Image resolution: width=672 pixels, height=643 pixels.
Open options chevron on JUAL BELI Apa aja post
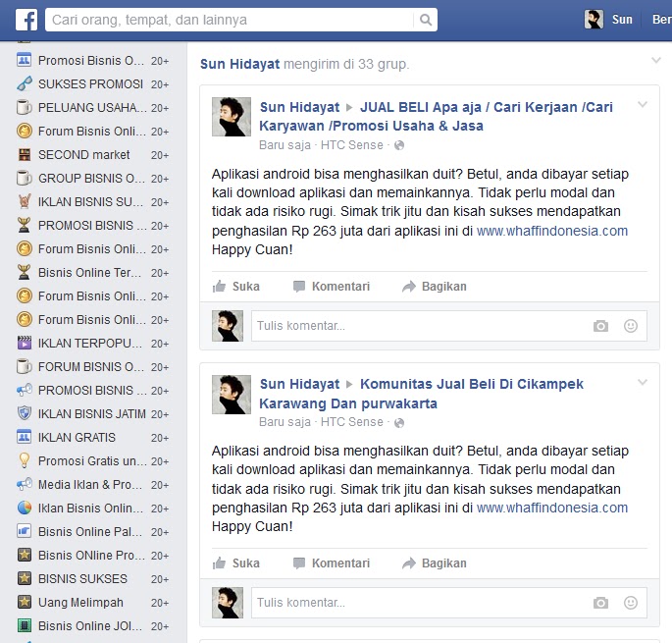(642, 104)
